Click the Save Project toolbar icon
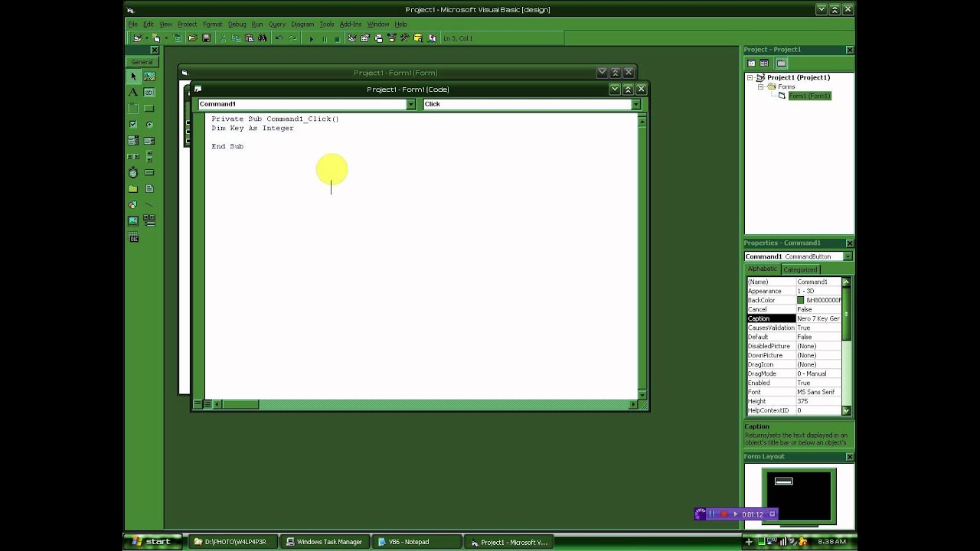This screenshot has height=551, width=980. [x=206, y=38]
